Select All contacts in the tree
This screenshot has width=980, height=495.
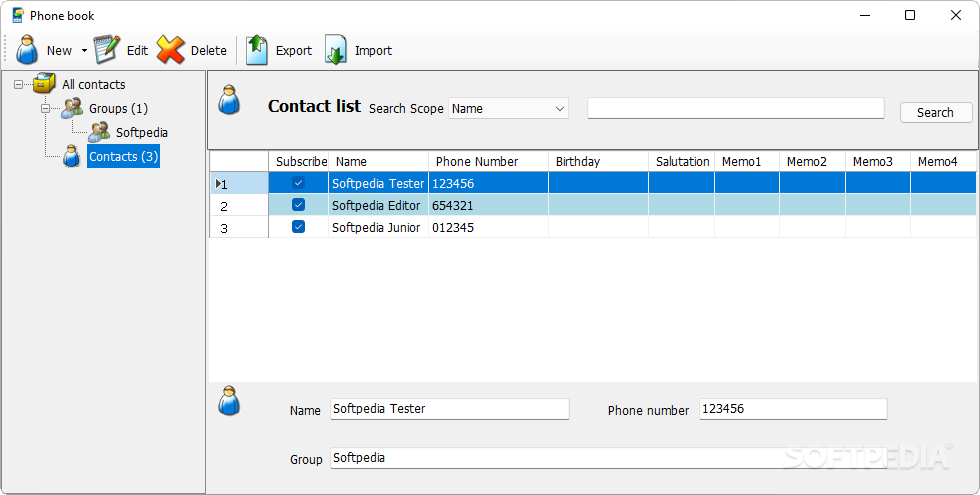pos(94,84)
